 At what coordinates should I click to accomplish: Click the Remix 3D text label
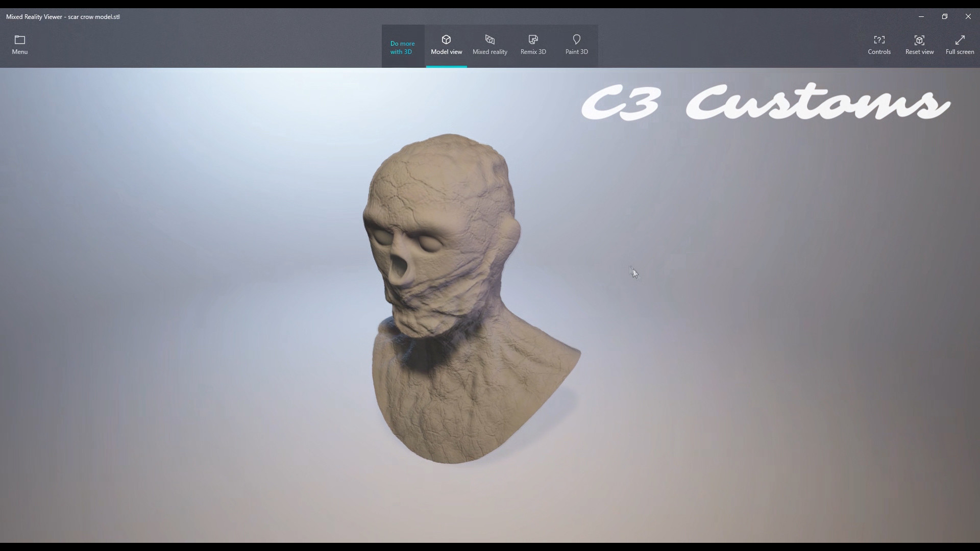533,52
